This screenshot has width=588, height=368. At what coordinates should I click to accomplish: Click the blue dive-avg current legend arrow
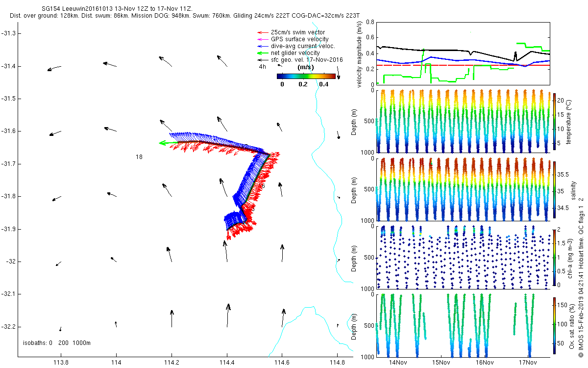pyautogui.click(x=263, y=46)
